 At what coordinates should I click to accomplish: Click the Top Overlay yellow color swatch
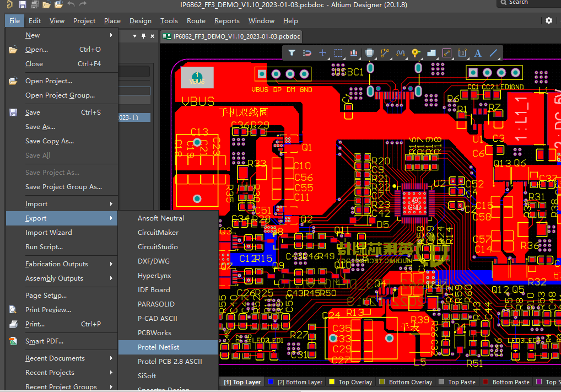332,382
